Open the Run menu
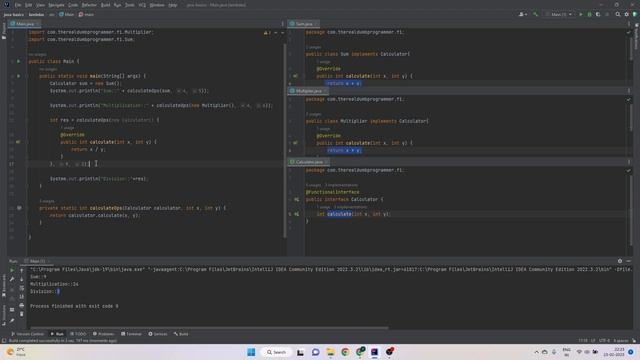 [x=118, y=5]
